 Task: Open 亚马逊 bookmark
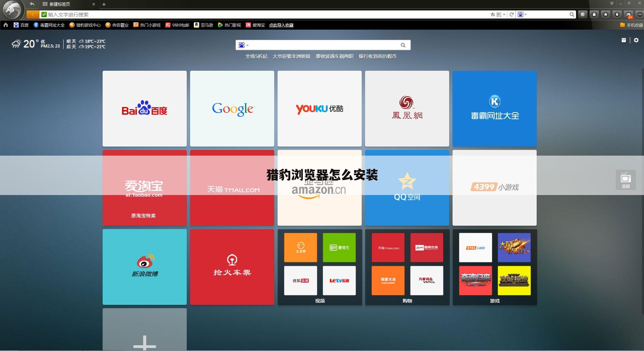point(204,25)
